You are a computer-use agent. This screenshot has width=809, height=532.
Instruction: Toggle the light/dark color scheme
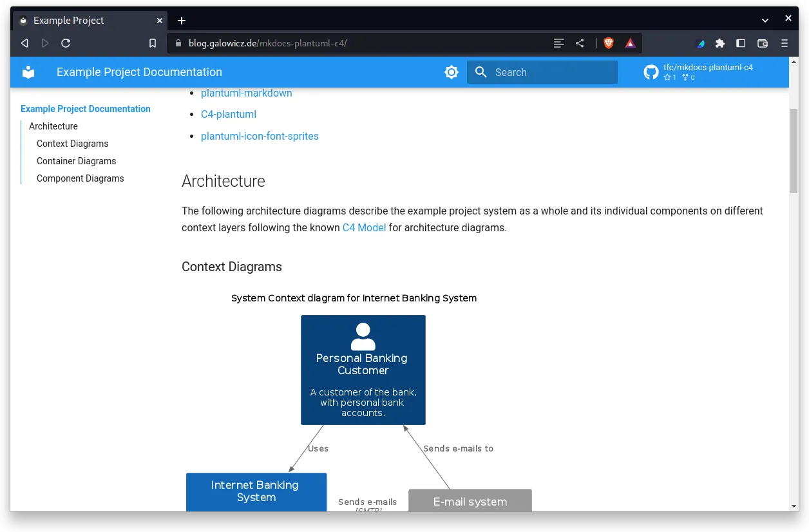(x=451, y=71)
